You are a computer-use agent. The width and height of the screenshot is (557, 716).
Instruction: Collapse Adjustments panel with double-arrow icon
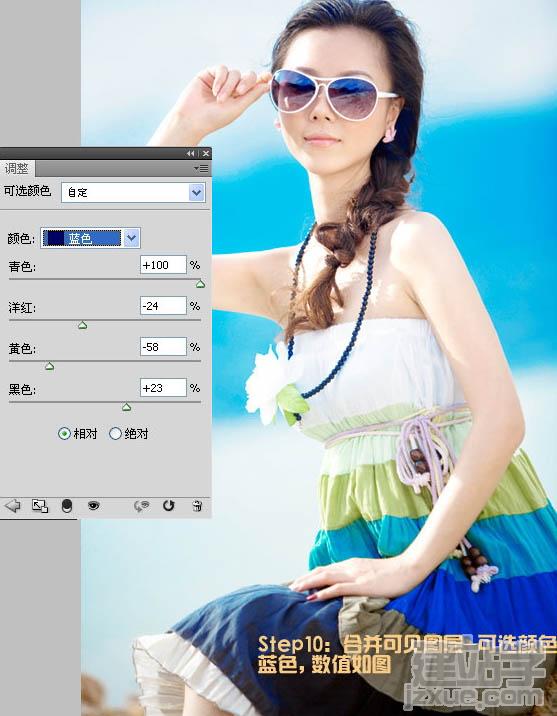pos(191,153)
